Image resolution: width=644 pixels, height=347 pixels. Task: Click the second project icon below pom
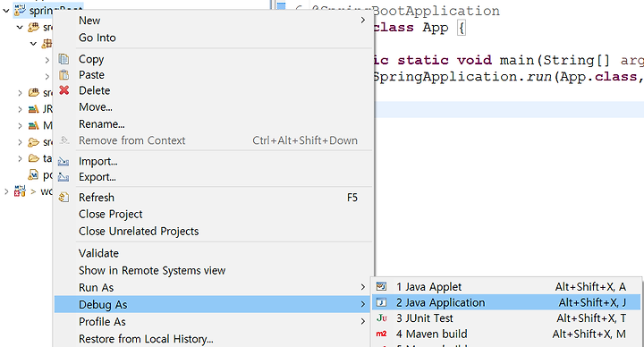coord(20,191)
